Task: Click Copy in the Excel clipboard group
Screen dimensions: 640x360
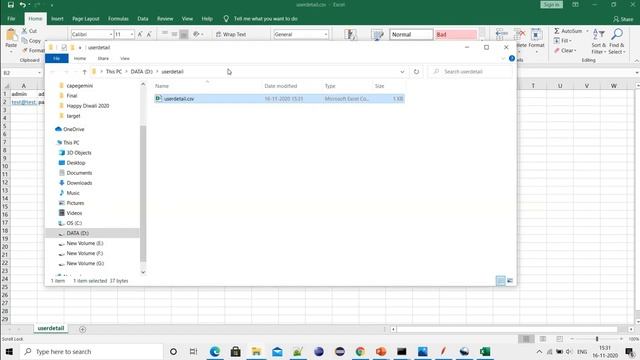Action: click(31, 41)
